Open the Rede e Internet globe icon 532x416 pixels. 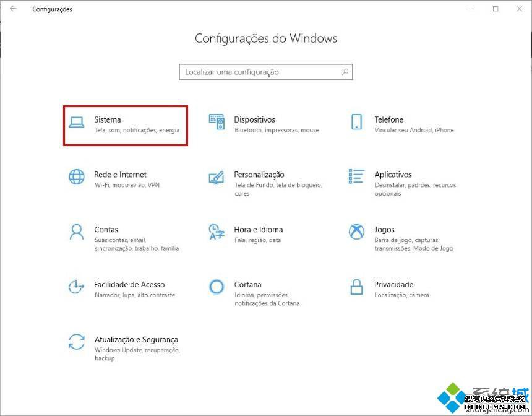(x=77, y=177)
